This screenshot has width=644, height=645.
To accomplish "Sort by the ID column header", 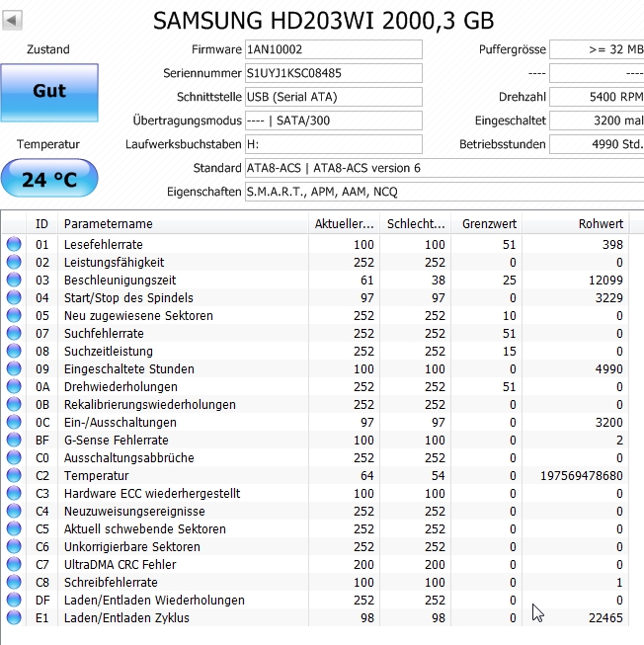I will point(41,224).
